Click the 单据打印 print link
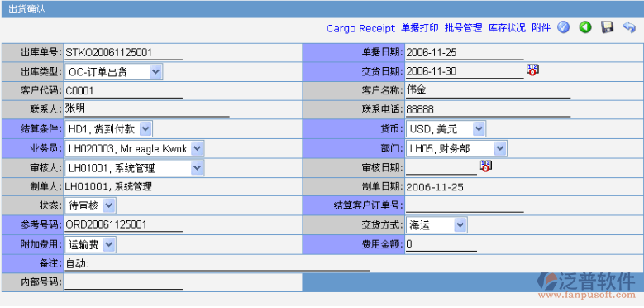This screenshot has width=644, height=308. click(420, 28)
